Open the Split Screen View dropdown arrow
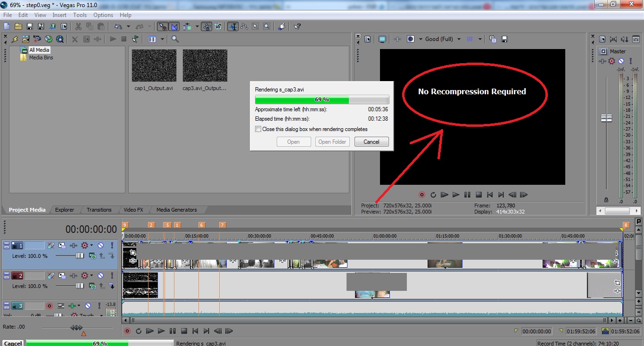Image resolution: width=644 pixels, height=346 pixels. pos(420,39)
